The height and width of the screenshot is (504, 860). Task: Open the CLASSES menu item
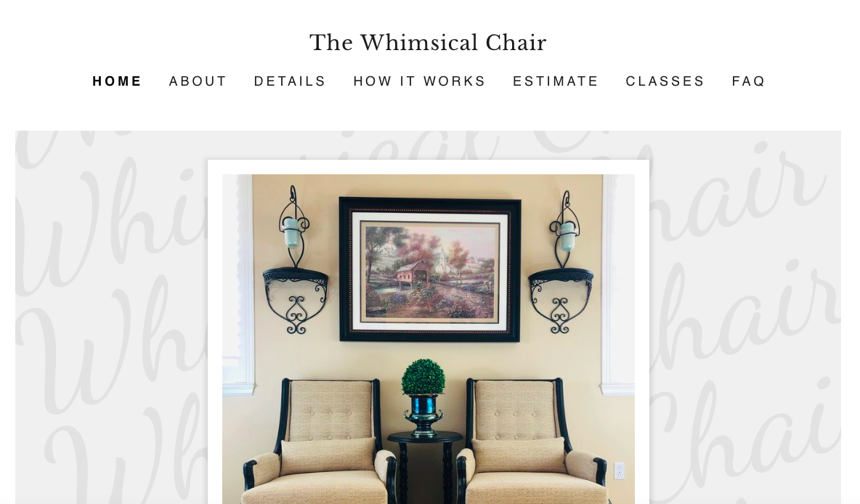(665, 81)
